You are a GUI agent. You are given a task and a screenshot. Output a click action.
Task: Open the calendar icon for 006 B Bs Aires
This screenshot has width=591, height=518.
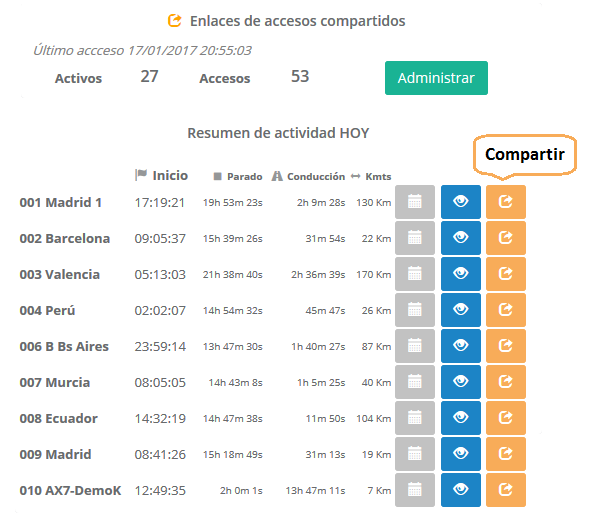click(x=415, y=346)
